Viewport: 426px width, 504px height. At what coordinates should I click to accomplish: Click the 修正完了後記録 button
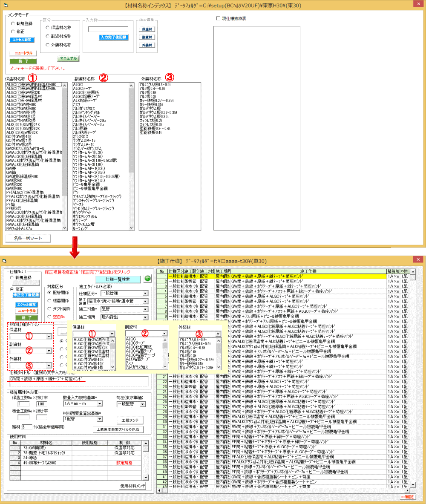click(26, 295)
